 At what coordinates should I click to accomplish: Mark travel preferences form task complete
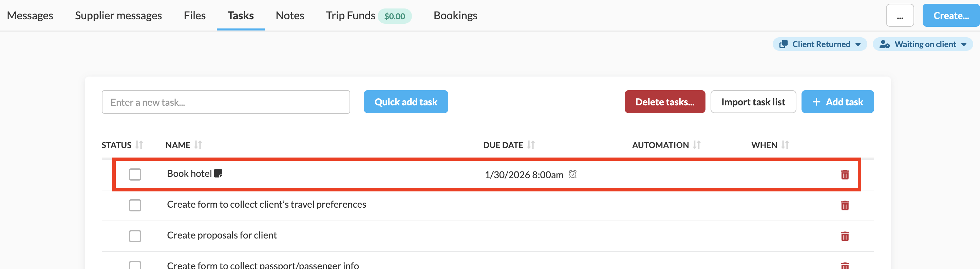point(135,206)
